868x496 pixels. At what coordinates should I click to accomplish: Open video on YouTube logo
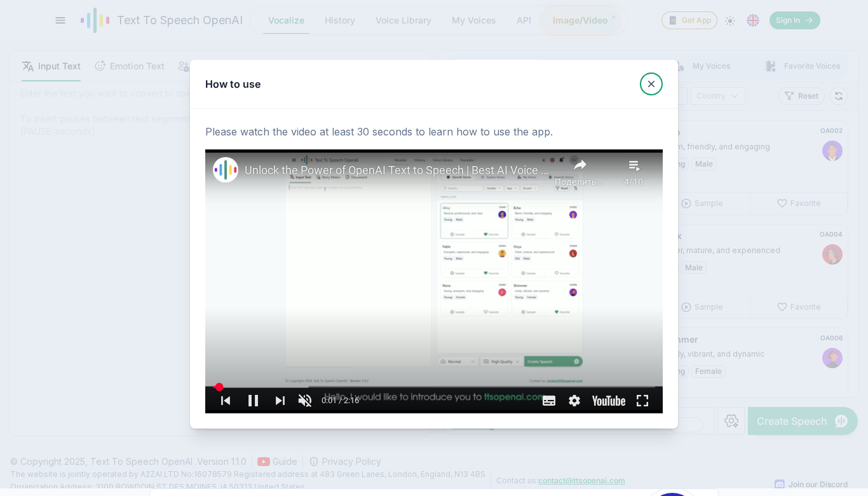pyautogui.click(x=609, y=401)
